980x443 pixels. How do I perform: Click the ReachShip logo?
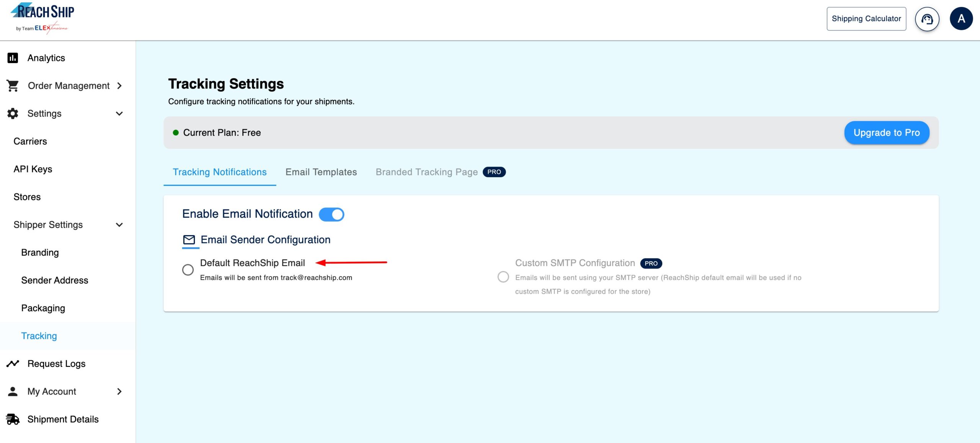42,18
